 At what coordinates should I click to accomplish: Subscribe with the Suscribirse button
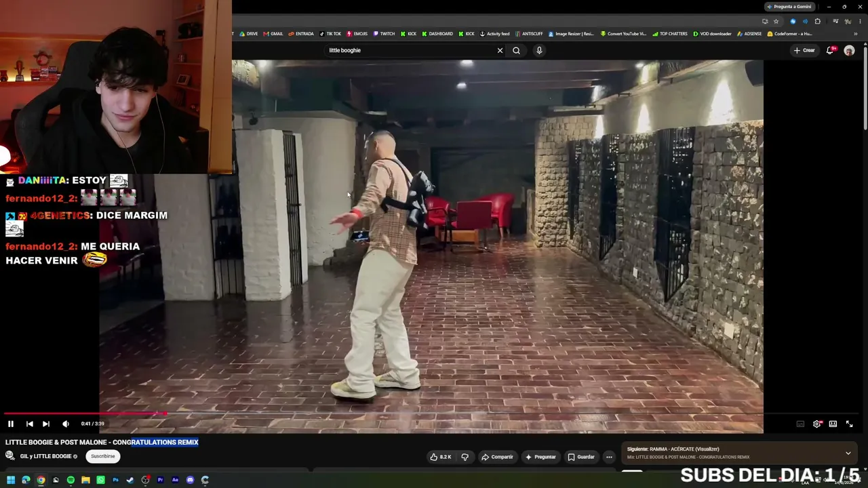click(x=103, y=456)
